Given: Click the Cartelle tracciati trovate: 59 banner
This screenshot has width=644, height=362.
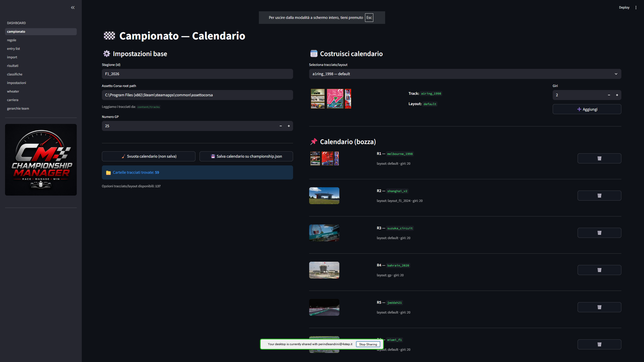Looking at the screenshot, I should tap(197, 172).
